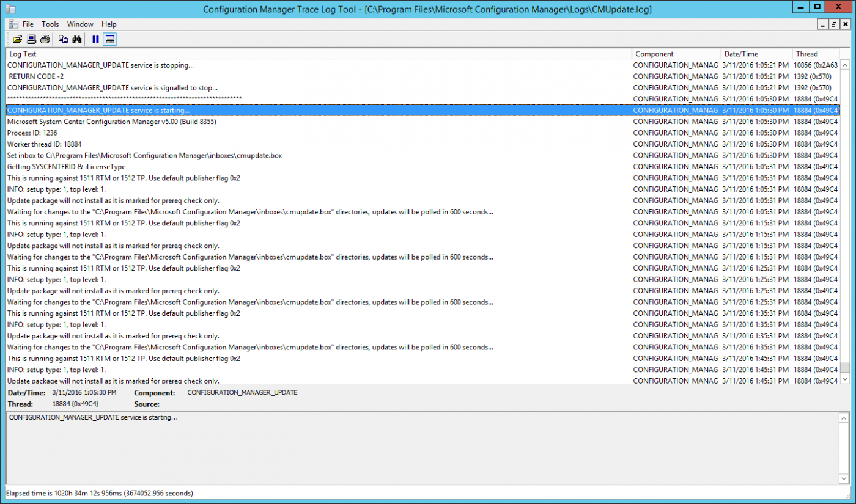Viewport: 856px width, 504px height.
Task: Click the CMTrace icon in the title bar
Action: [x=10, y=9]
